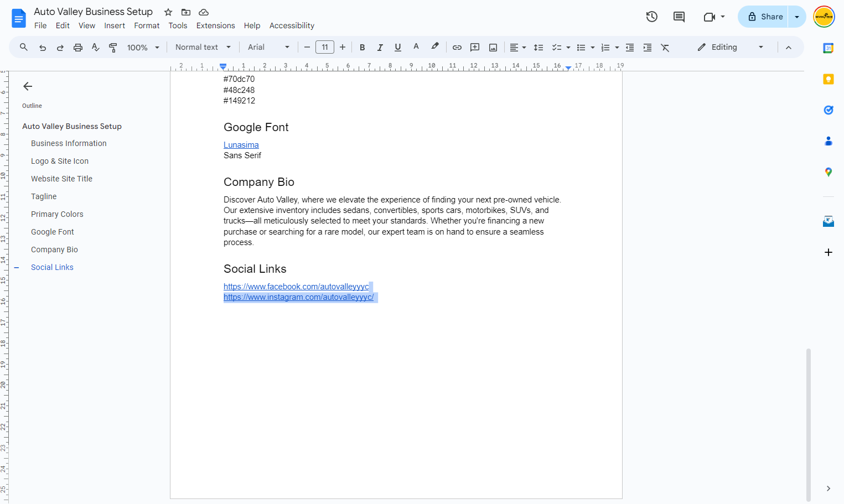Viewport: 844px width, 504px height.
Task: Toggle underline formatting
Action: pyautogui.click(x=398, y=48)
